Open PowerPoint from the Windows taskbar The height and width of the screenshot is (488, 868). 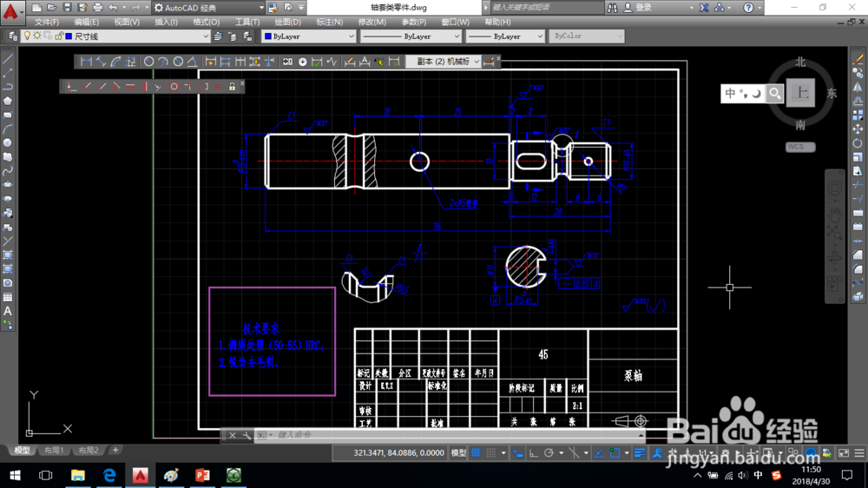(202, 475)
